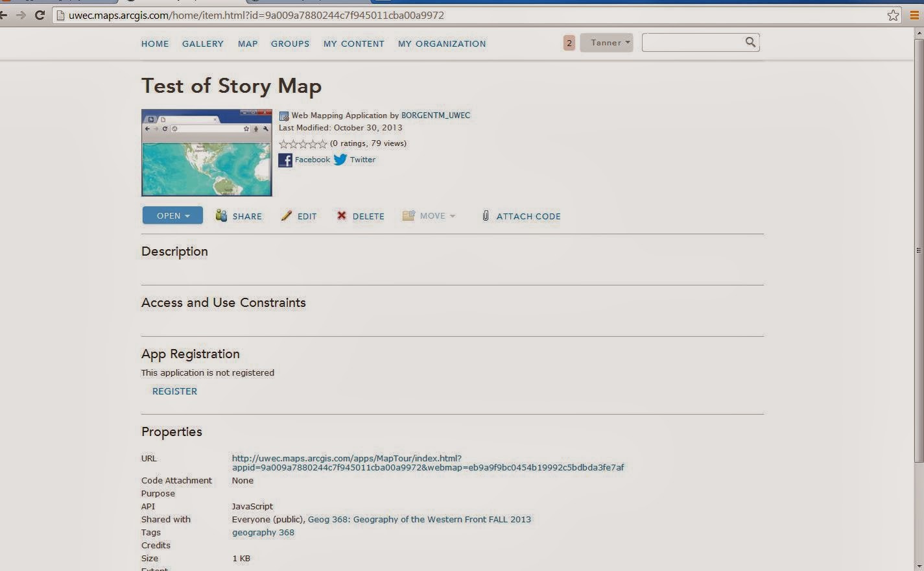Image resolution: width=924 pixels, height=571 pixels.
Task: Open the MapTour application URL link
Action: pyautogui.click(x=428, y=463)
